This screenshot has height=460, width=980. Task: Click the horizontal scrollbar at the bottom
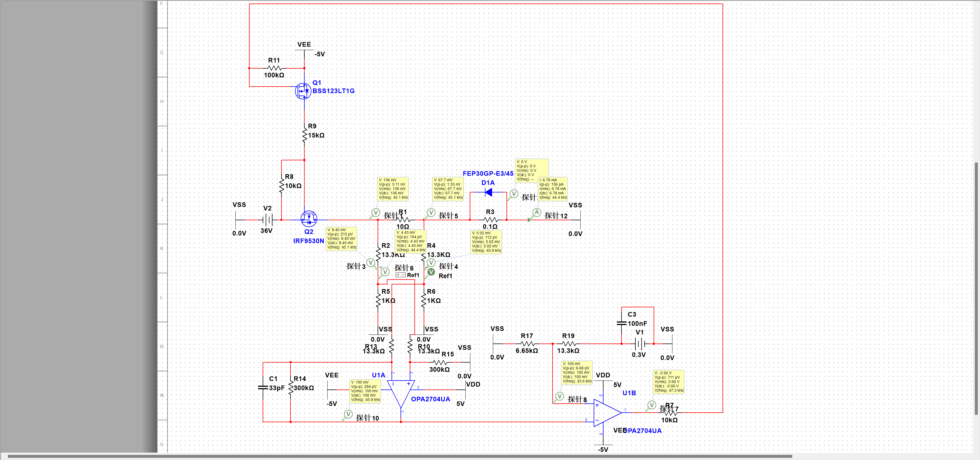pyautogui.click(x=399, y=456)
